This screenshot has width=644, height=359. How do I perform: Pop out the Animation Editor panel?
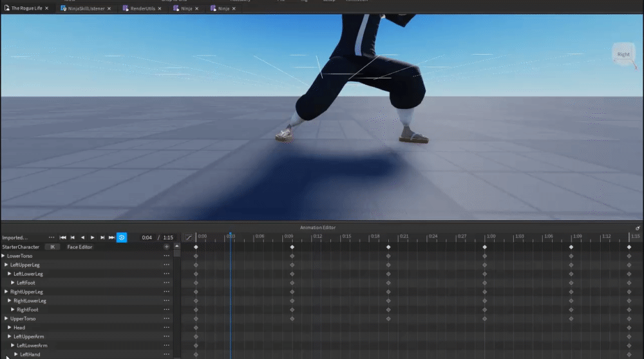coord(638,228)
